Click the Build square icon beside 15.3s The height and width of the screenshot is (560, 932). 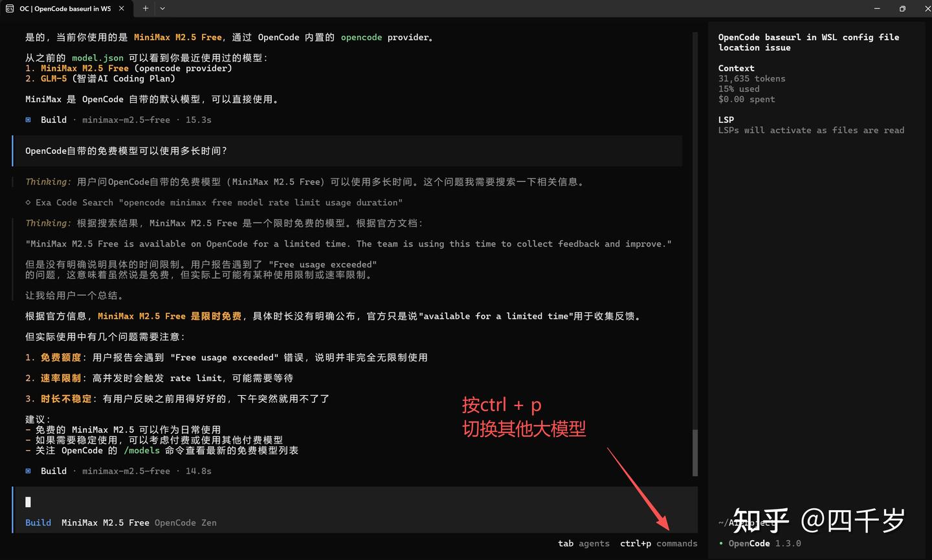28,120
